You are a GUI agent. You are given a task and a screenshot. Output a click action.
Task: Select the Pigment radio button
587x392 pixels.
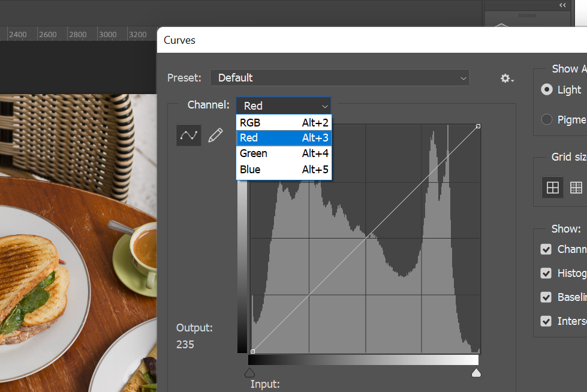tap(547, 119)
